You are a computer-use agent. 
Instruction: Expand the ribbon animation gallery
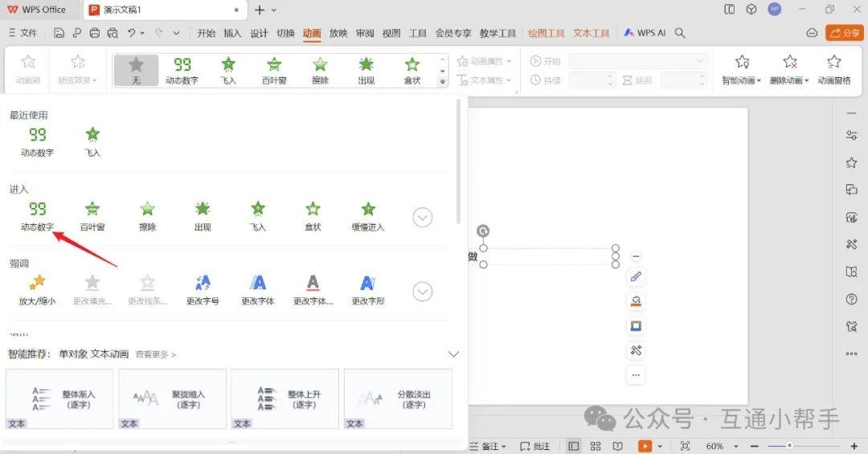[x=442, y=82]
